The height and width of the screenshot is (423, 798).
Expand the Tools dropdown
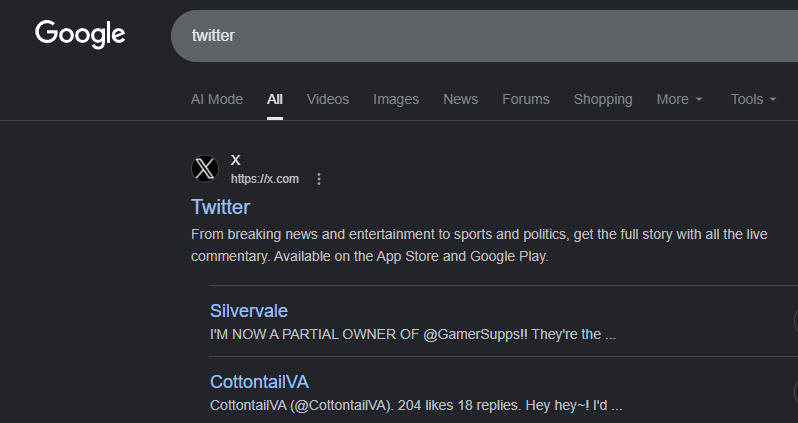click(x=753, y=99)
